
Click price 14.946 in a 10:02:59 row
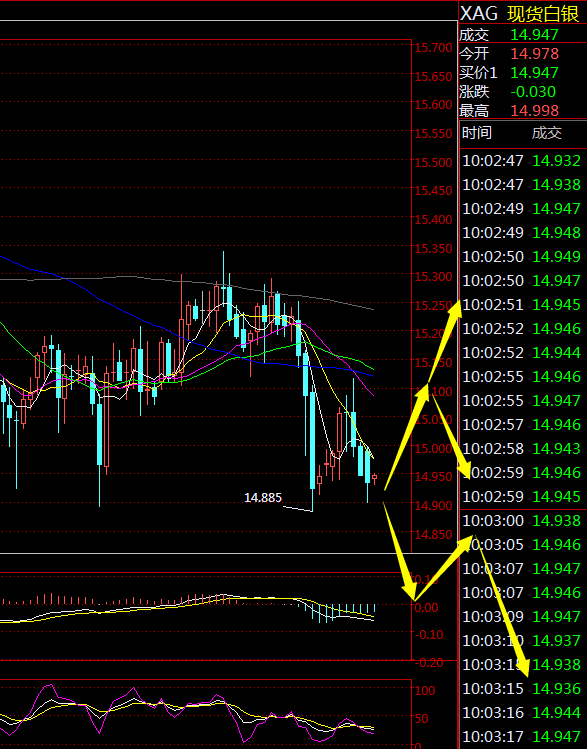pyautogui.click(x=556, y=473)
